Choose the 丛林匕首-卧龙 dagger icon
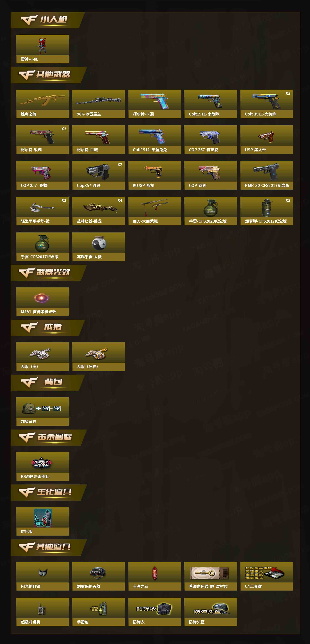Screen dimensions: 310x644 point(100,208)
